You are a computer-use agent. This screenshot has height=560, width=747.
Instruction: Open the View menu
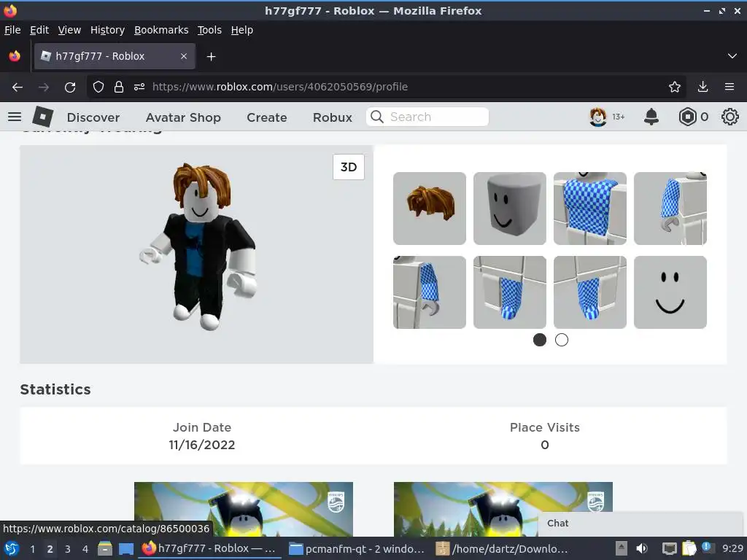tap(69, 30)
